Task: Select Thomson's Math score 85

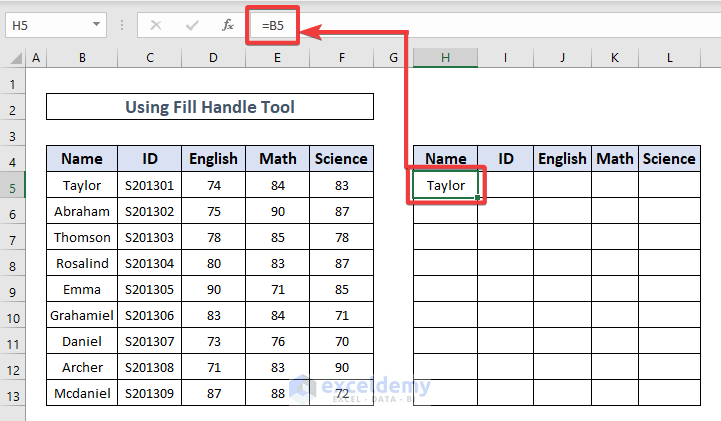Action: click(277, 237)
